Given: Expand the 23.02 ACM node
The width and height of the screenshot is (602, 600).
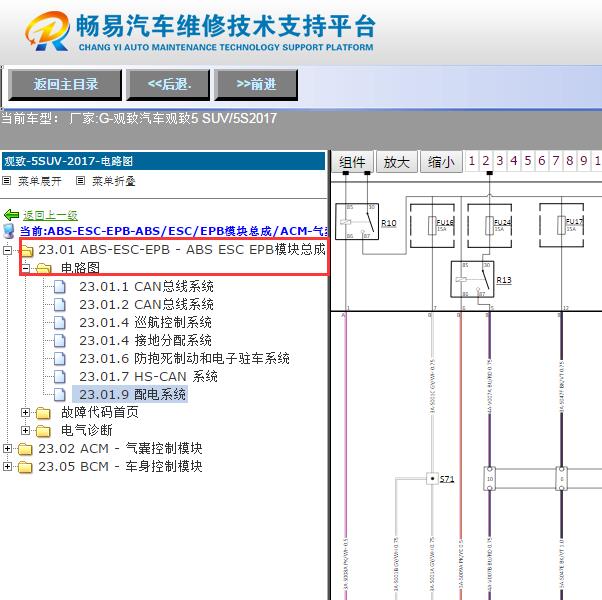Looking at the screenshot, I should coord(7,448).
